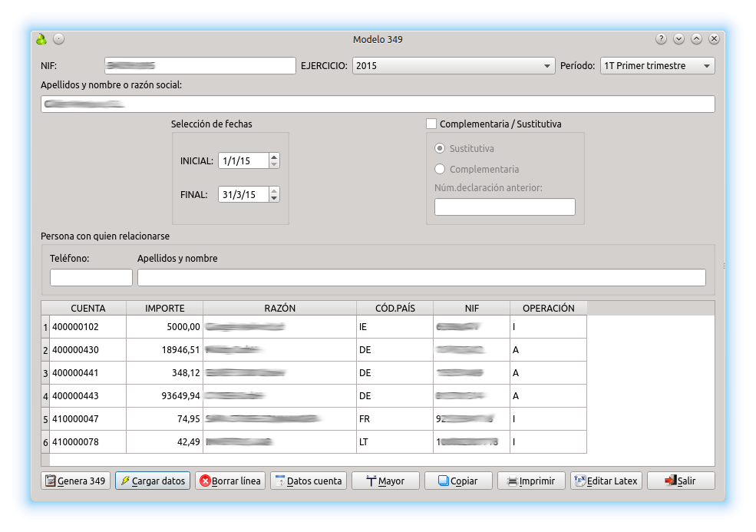Tick the Complementaria / Sustitutiva checkbox
756x532 pixels.
point(431,124)
